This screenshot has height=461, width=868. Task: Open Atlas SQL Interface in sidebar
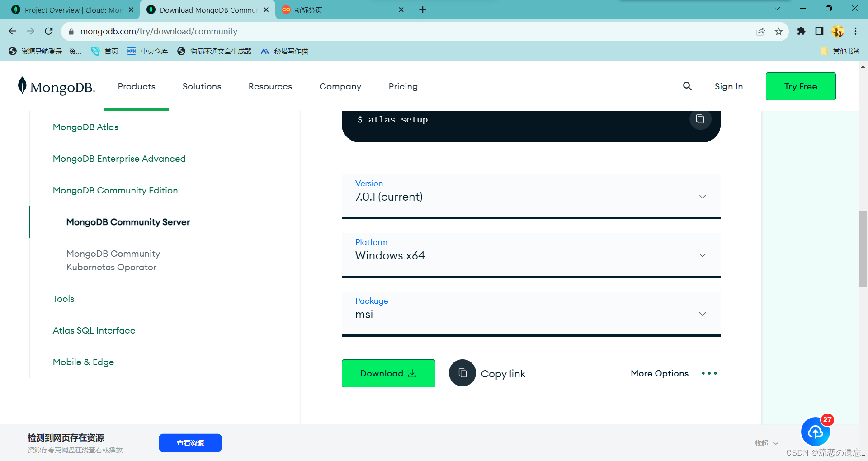point(94,330)
